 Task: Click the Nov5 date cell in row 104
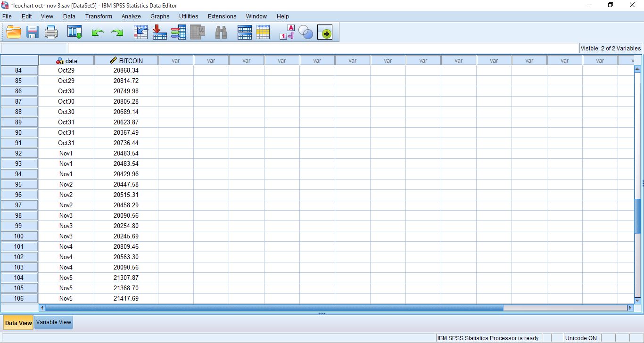pos(66,278)
